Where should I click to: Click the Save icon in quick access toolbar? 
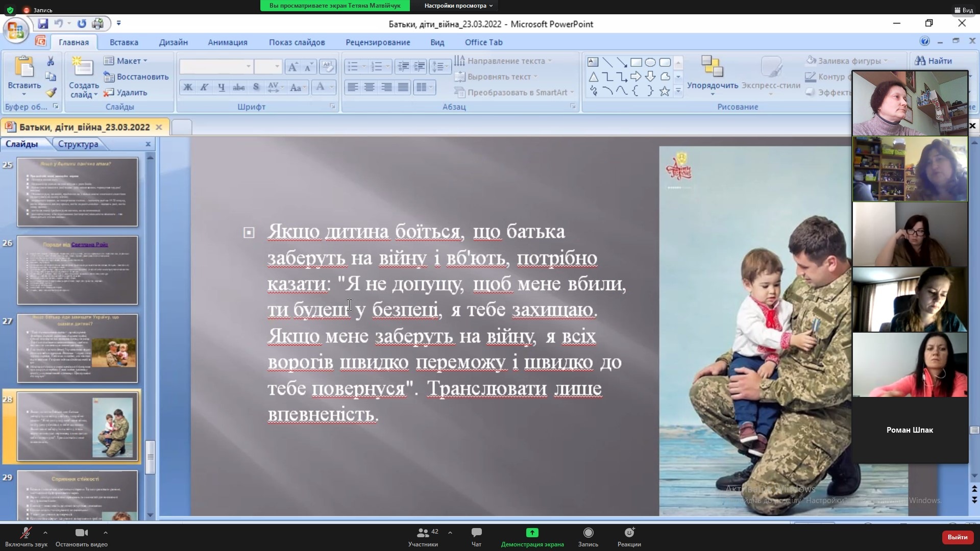click(x=43, y=23)
